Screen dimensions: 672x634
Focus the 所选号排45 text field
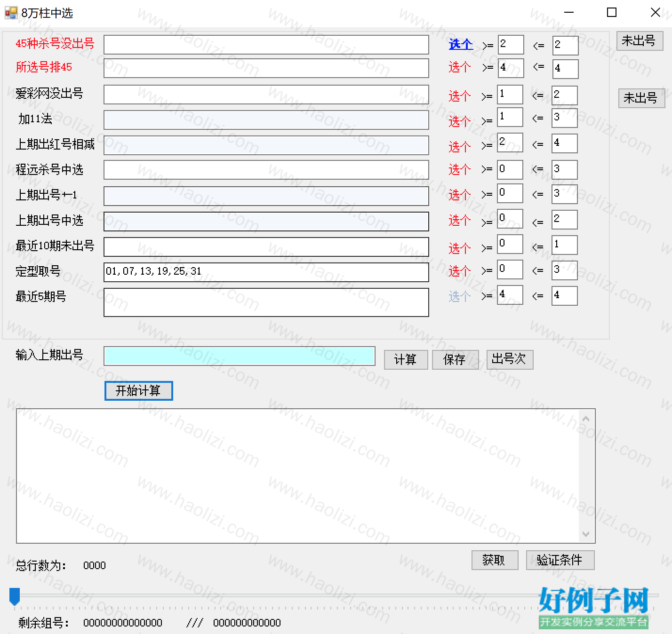point(266,68)
